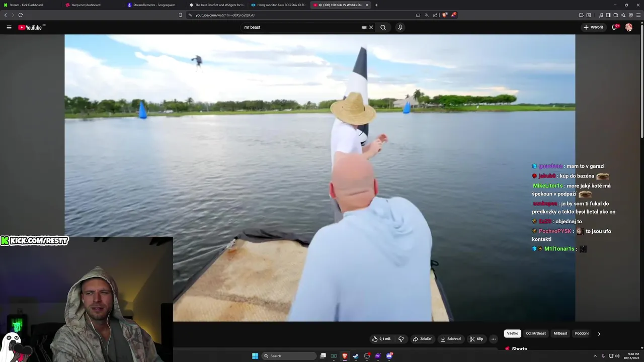Open the YouTube guide hamburger menu
This screenshot has height=362, width=644.
click(x=9, y=28)
